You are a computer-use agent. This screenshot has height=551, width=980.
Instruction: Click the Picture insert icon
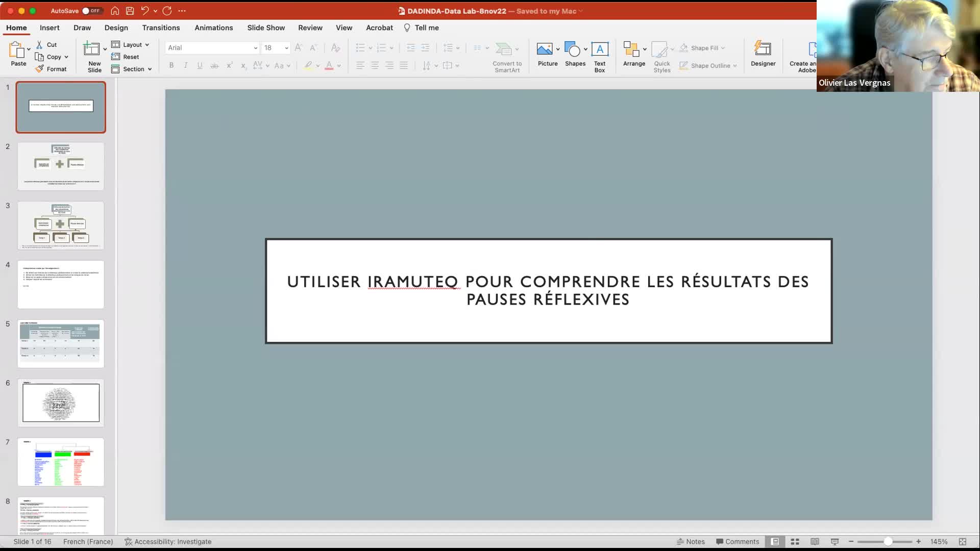(544, 49)
